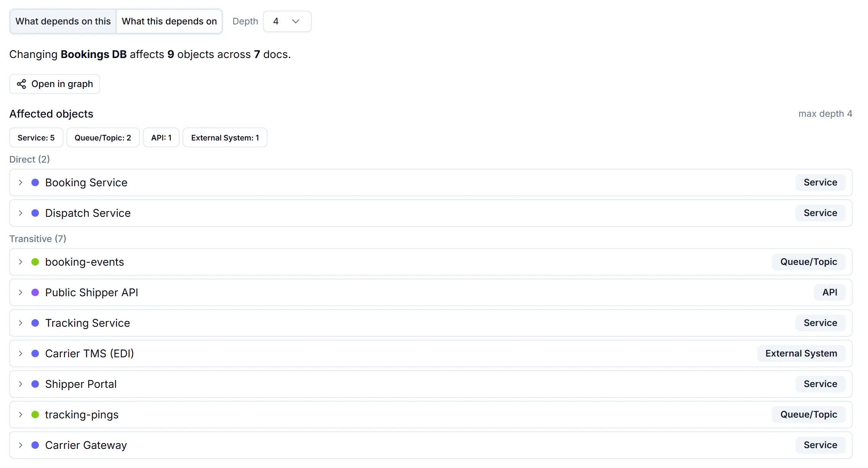Click the blue dot beside Carrier Gateway
The height and width of the screenshot is (468, 868).
[x=35, y=445]
